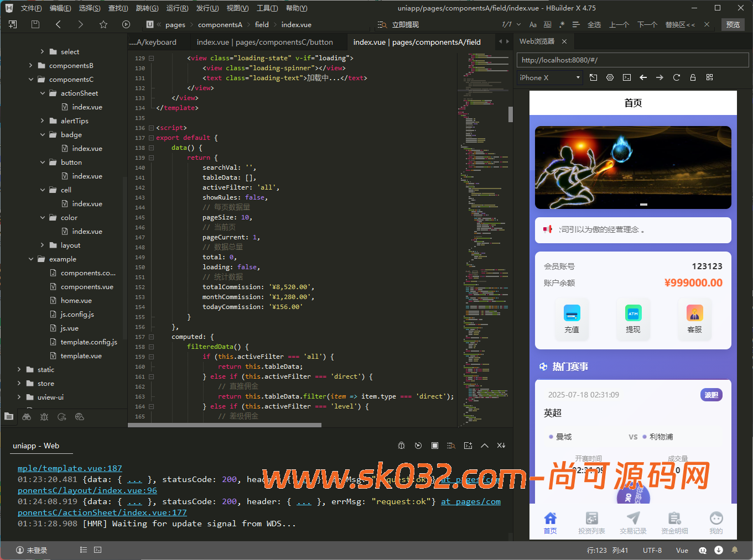Open the QR code icon in browser toolbar
753x560 pixels.
[x=709, y=77]
